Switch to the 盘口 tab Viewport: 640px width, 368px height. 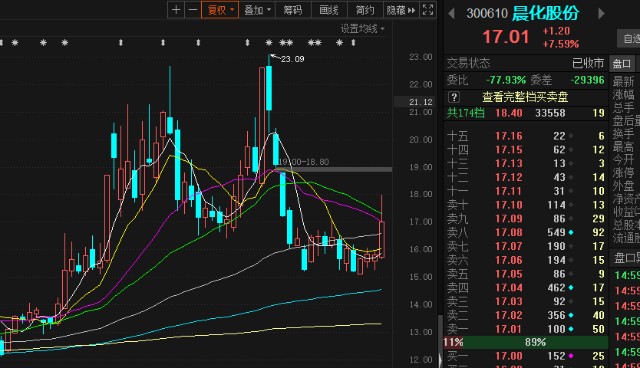point(621,64)
